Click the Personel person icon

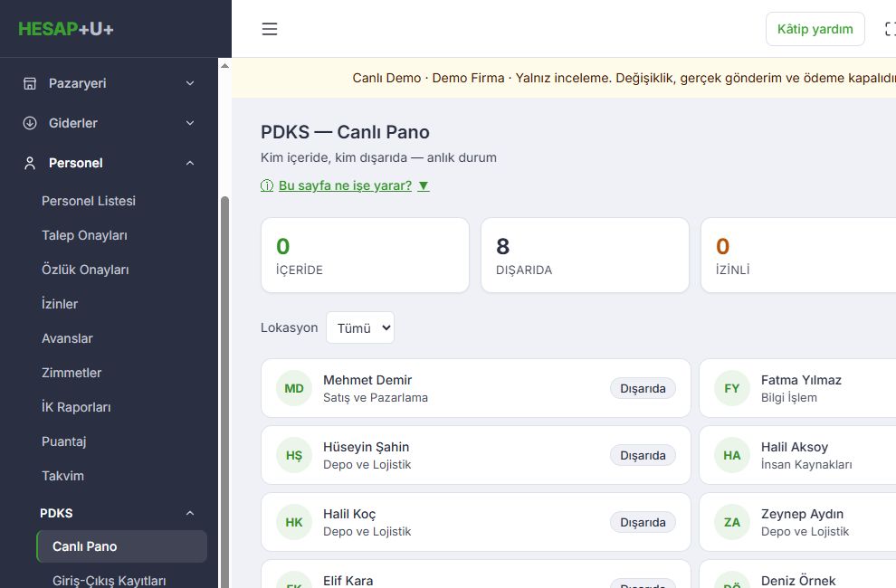click(30, 163)
